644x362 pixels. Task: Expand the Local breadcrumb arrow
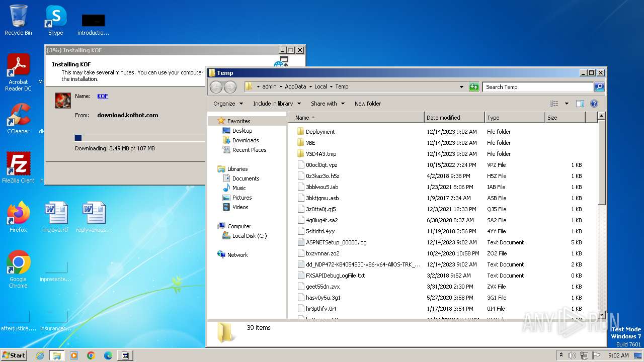332,87
